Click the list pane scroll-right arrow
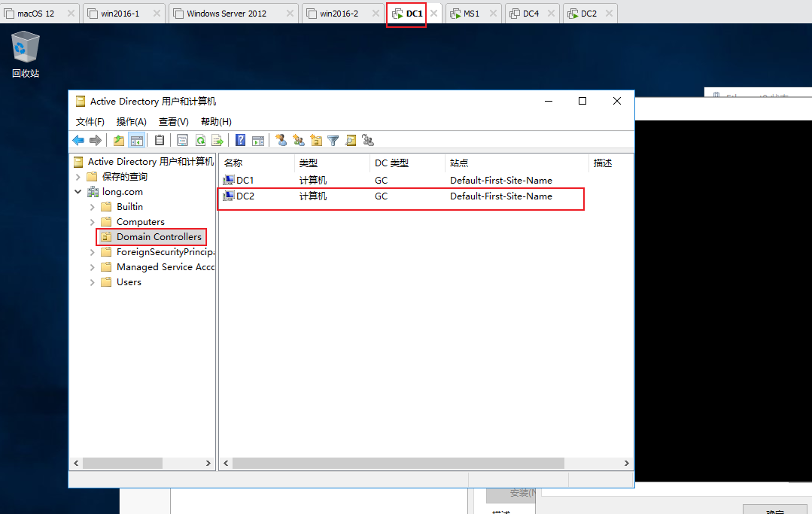The width and height of the screenshot is (812, 514). coord(627,463)
